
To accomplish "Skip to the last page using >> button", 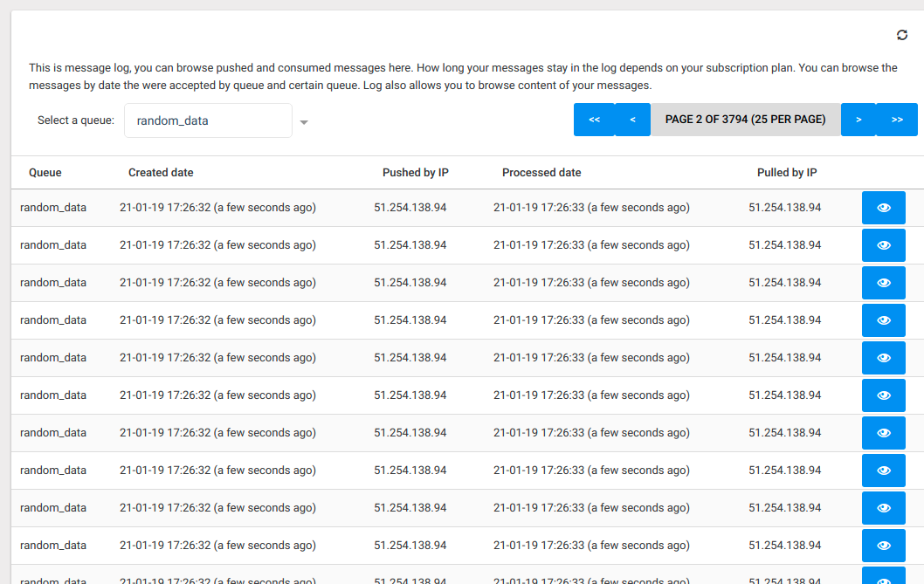I will [x=897, y=120].
